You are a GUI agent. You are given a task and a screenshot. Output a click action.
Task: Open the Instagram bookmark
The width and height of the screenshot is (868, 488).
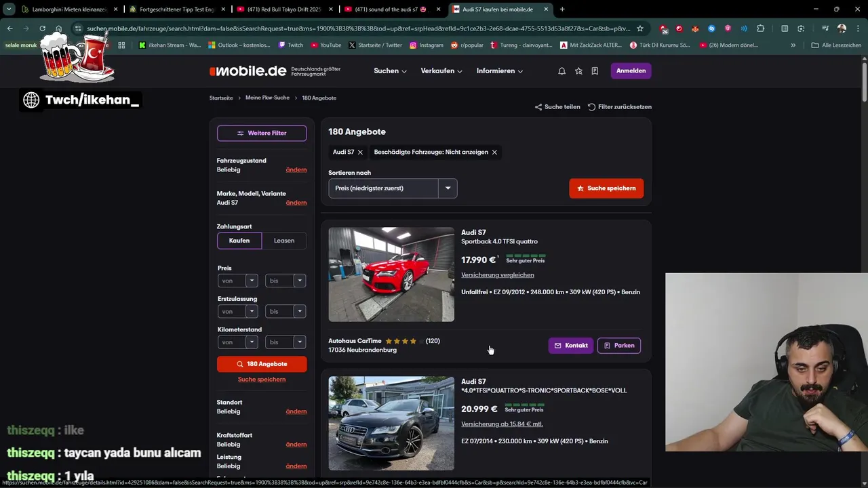click(x=426, y=45)
